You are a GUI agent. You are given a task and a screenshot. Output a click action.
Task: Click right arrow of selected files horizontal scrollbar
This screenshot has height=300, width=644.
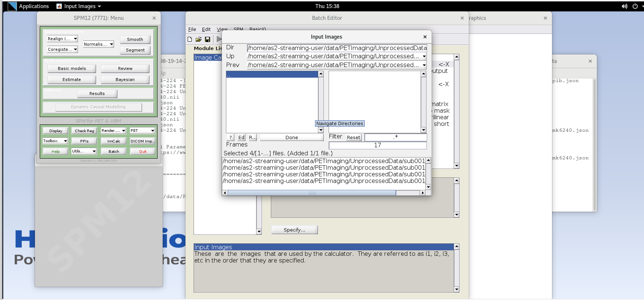click(x=423, y=193)
